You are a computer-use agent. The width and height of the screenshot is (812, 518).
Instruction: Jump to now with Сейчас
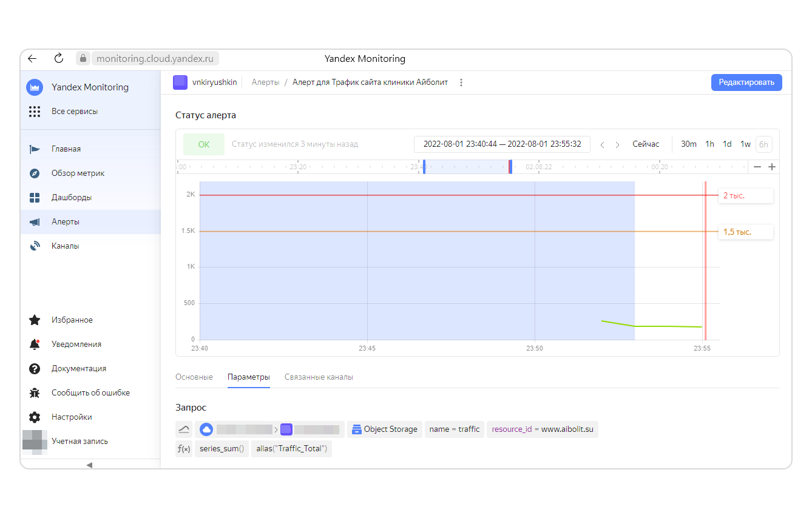point(646,144)
